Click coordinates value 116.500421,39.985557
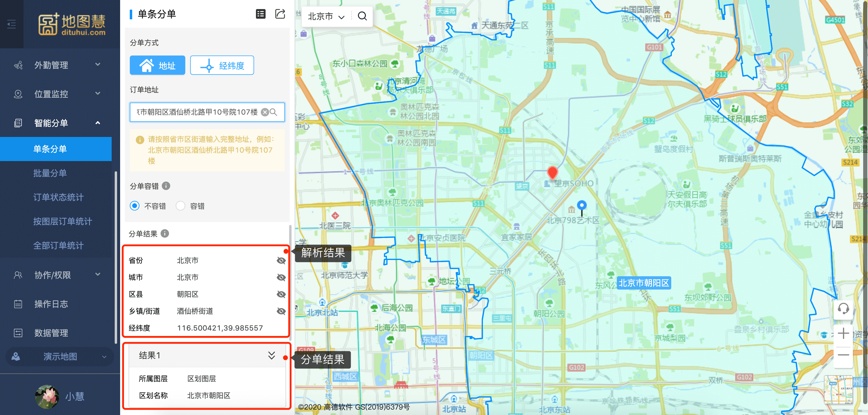The height and width of the screenshot is (415, 868). [x=220, y=328]
